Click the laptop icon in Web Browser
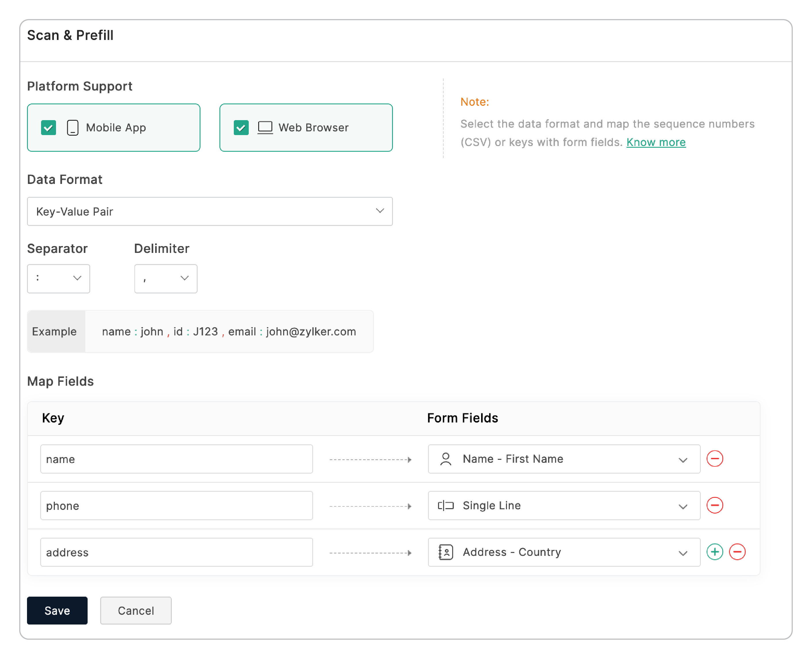 click(x=265, y=128)
